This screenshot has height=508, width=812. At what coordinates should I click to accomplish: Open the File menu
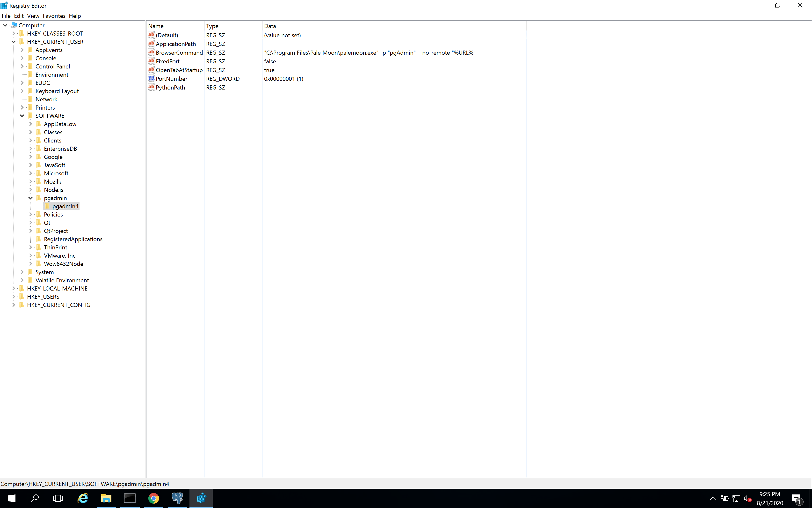coord(6,16)
